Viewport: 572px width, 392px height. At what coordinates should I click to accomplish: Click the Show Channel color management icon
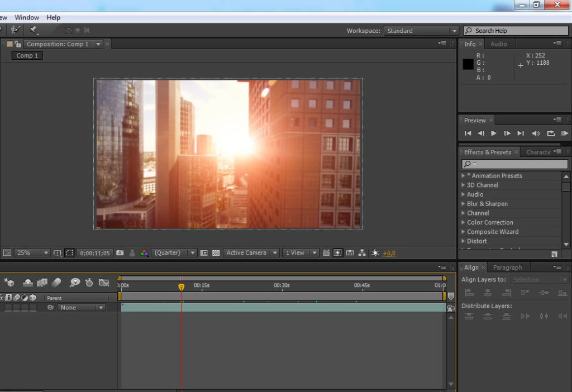(144, 253)
